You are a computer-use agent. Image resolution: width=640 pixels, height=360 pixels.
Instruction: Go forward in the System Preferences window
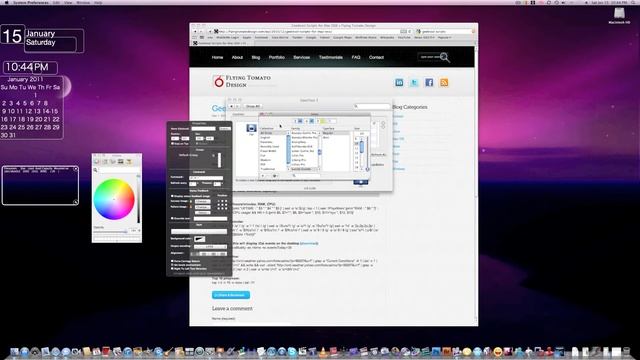(x=237, y=106)
